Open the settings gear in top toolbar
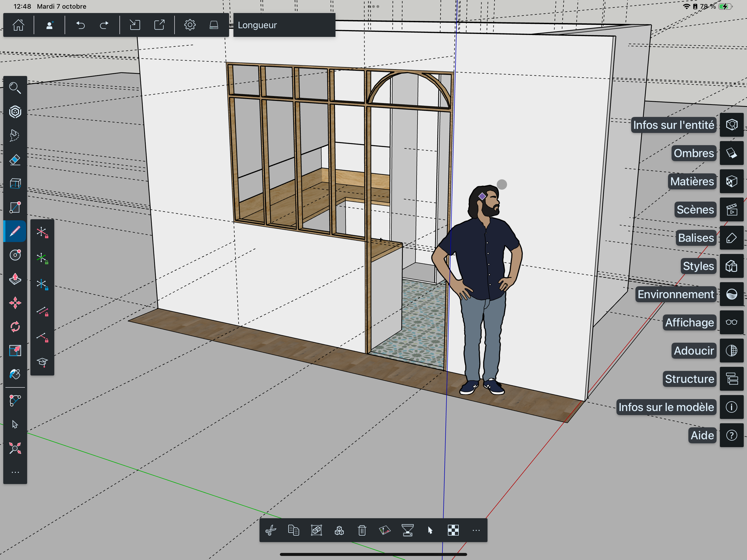The width and height of the screenshot is (747, 560). 190,25
